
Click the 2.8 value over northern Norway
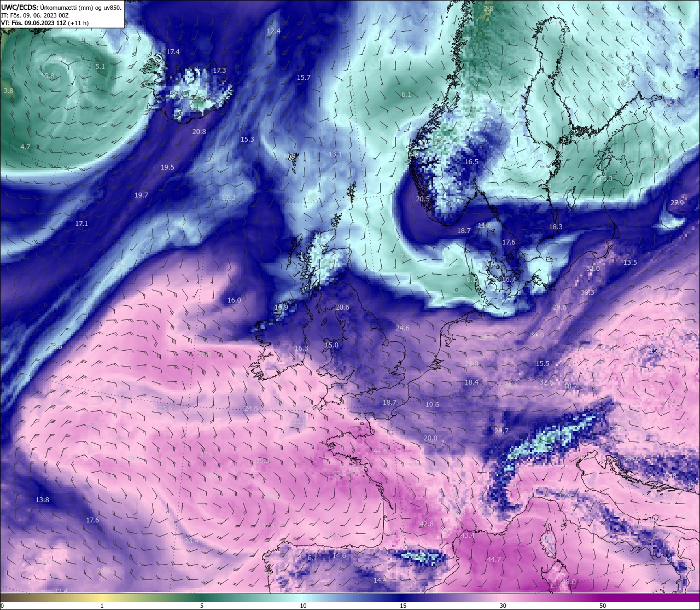(488, 9)
